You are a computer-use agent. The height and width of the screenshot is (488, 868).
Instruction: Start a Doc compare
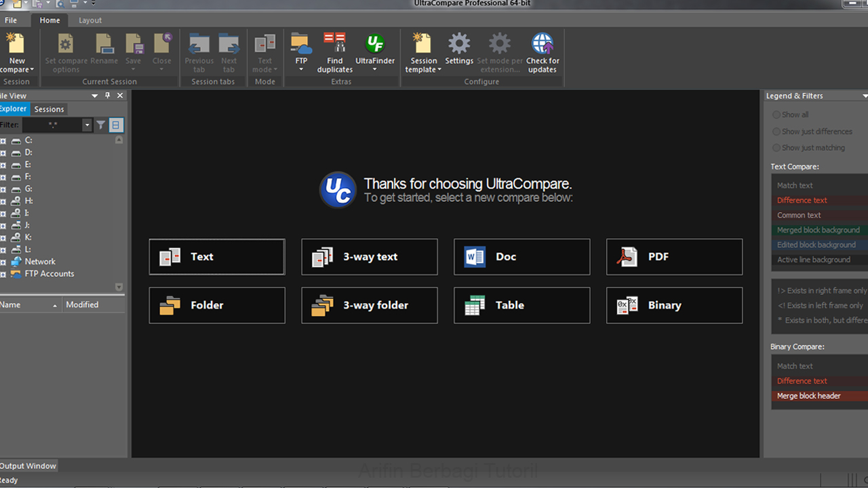[522, 257]
